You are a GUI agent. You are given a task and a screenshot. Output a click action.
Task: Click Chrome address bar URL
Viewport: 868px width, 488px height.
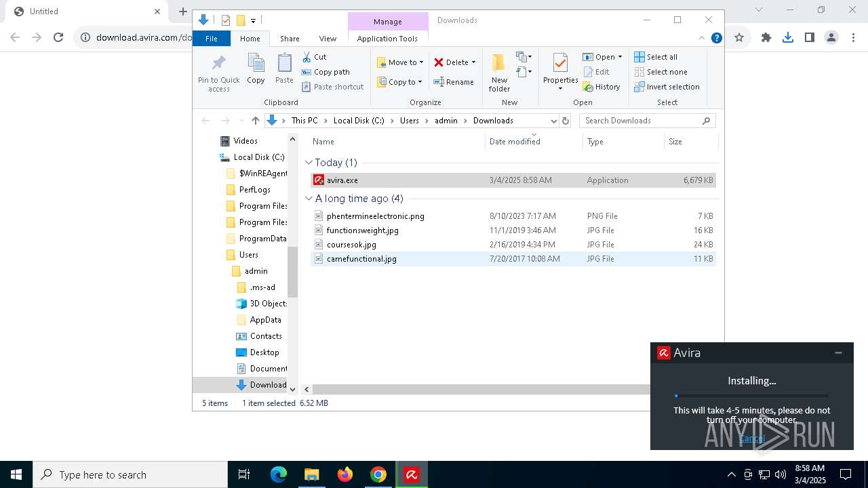tap(143, 37)
